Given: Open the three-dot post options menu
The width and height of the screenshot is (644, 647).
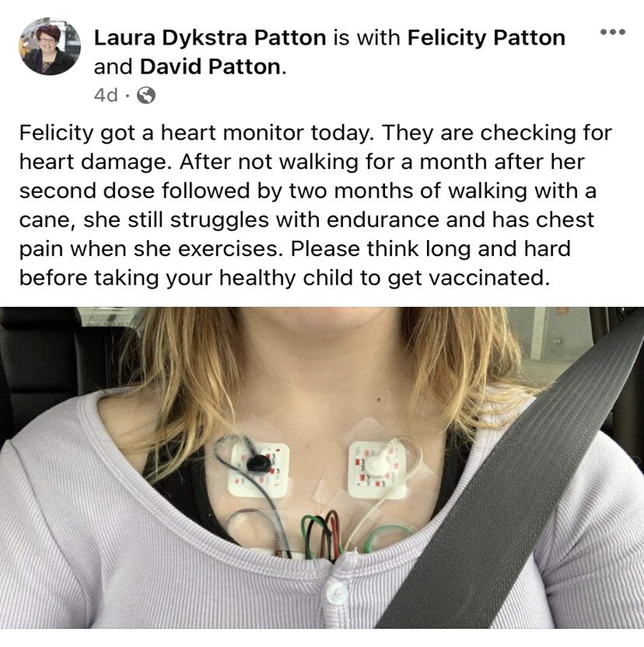Looking at the screenshot, I should 612,32.
